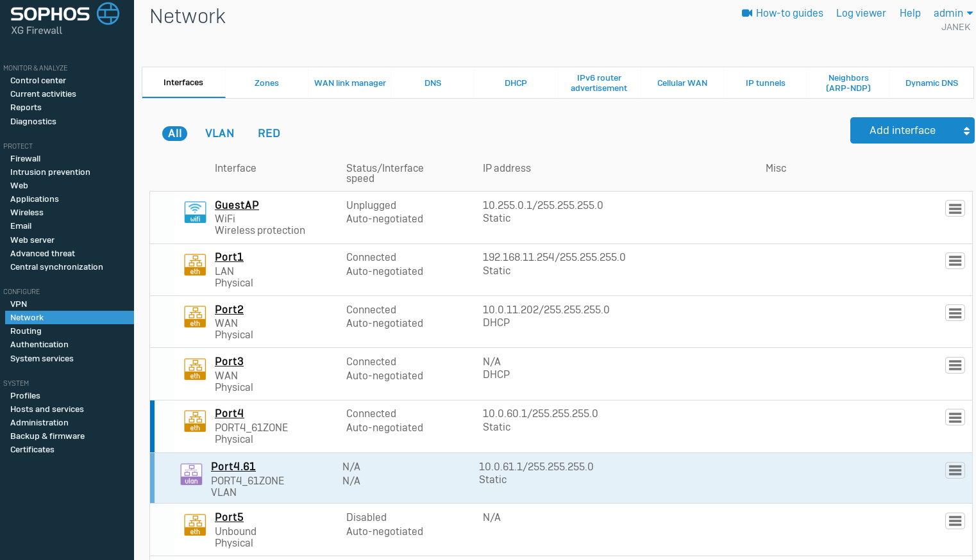Open the Port3 interface link
This screenshot has height=560, width=976.
(x=229, y=361)
